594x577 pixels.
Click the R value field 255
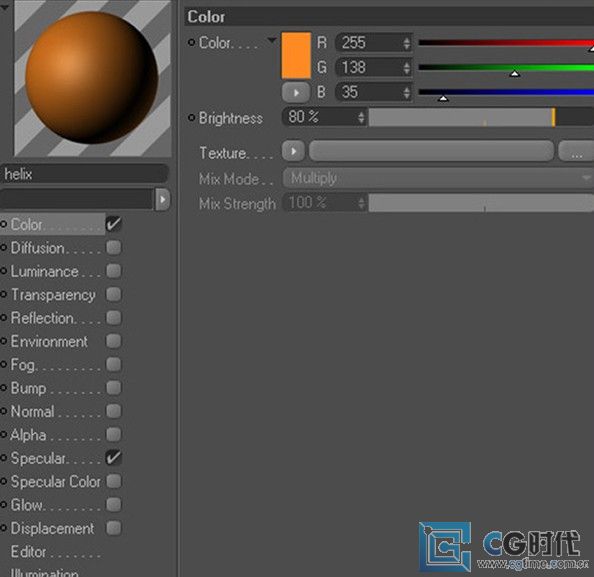(x=369, y=43)
